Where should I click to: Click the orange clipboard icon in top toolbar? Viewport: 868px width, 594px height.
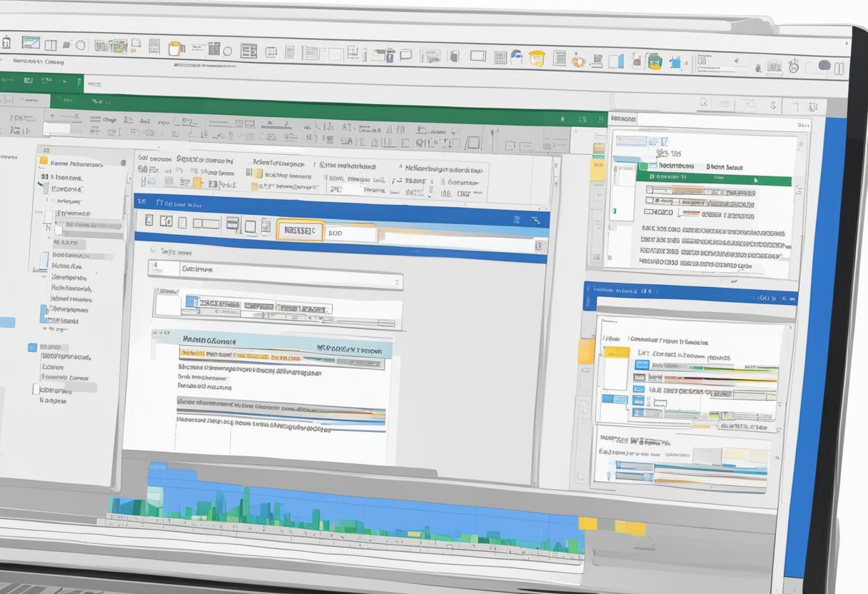(176, 49)
